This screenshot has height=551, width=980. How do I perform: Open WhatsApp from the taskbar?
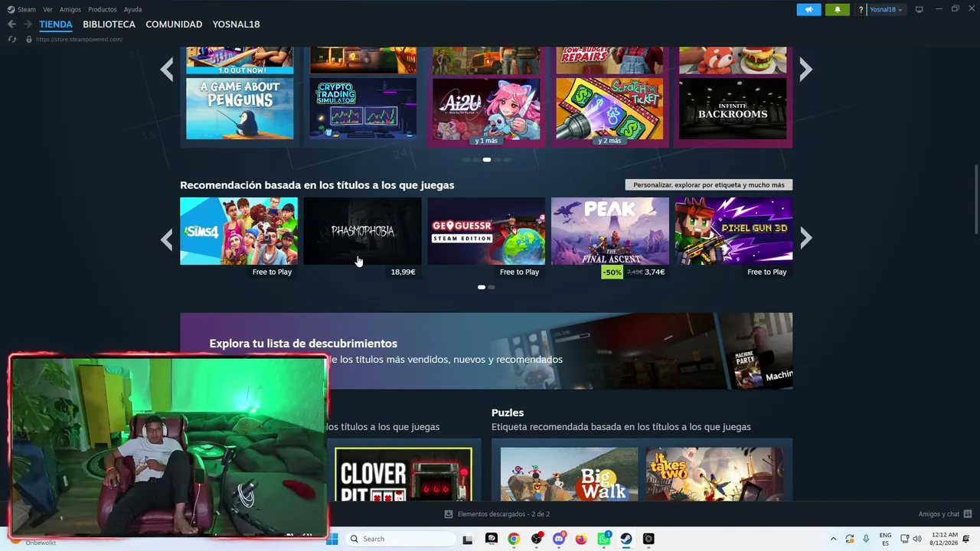coord(603,539)
